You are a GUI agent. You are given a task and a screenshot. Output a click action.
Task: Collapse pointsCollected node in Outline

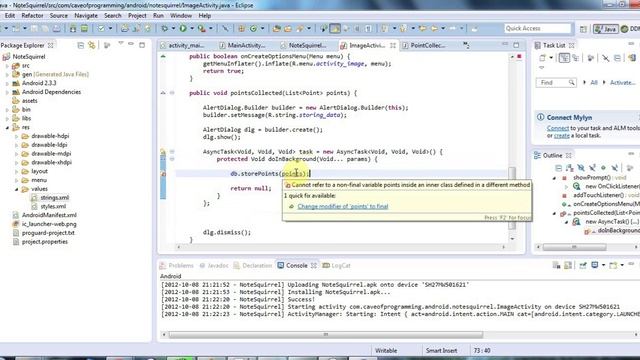[x=554, y=213]
